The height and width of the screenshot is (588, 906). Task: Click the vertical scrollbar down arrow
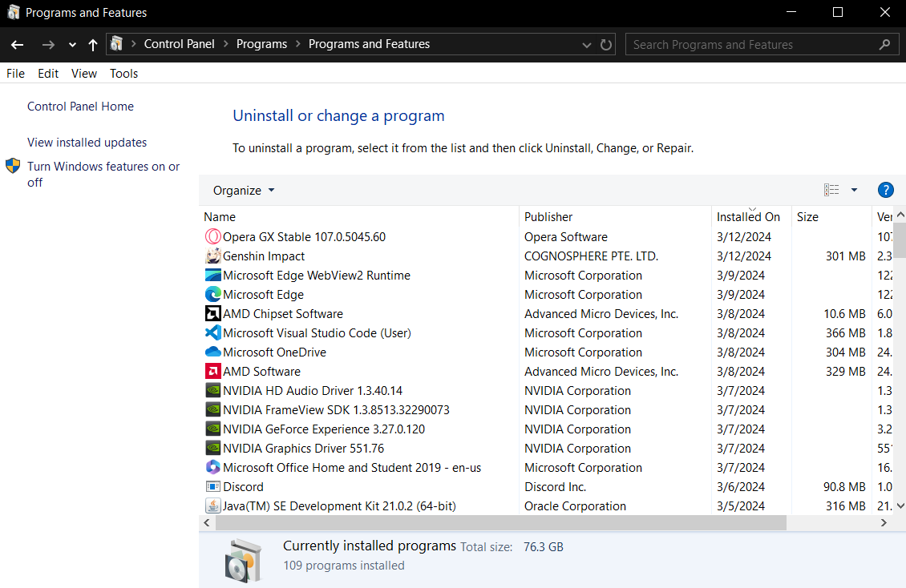tap(900, 505)
